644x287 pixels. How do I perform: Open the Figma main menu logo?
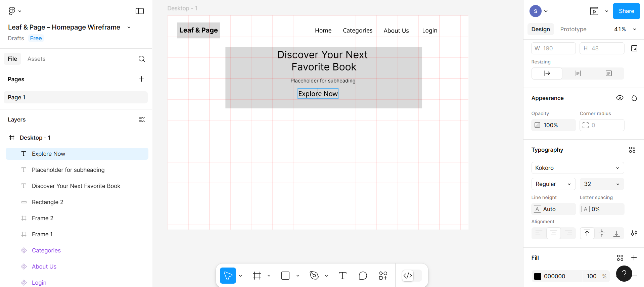pos(12,11)
